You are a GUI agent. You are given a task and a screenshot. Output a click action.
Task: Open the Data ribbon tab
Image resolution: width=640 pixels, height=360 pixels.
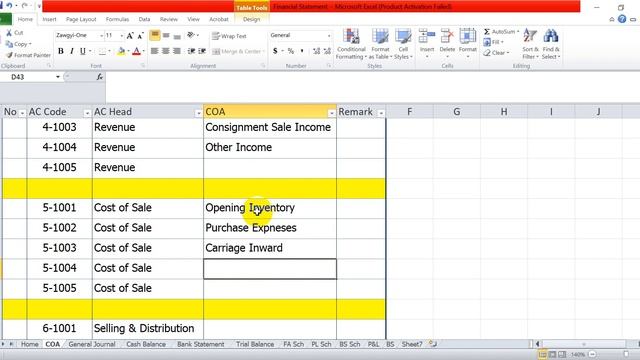click(144, 19)
